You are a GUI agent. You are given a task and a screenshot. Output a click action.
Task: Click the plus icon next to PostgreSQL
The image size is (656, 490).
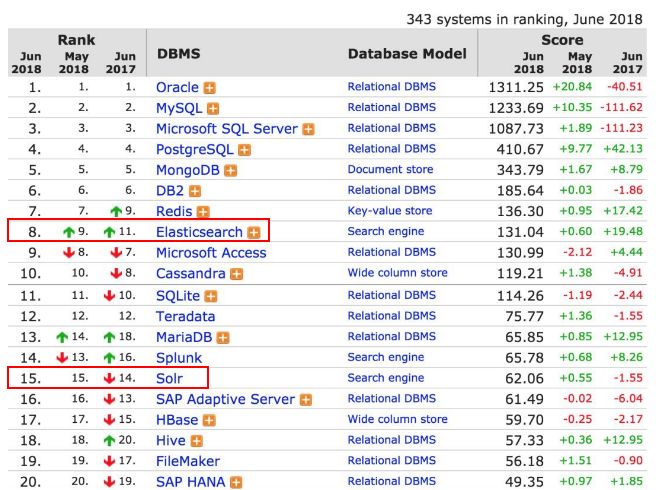tap(244, 150)
